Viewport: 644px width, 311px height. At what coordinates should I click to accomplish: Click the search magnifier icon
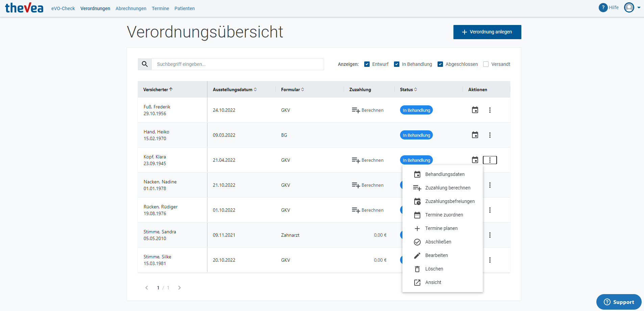(145, 64)
